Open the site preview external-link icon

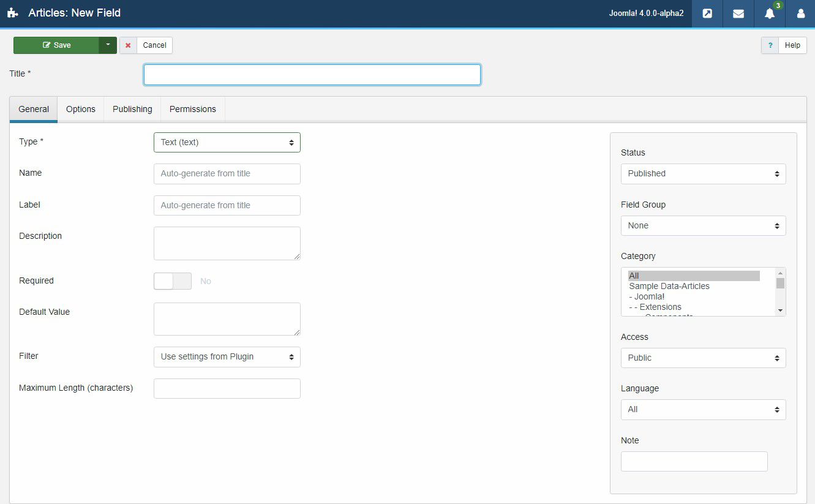pyautogui.click(x=707, y=13)
